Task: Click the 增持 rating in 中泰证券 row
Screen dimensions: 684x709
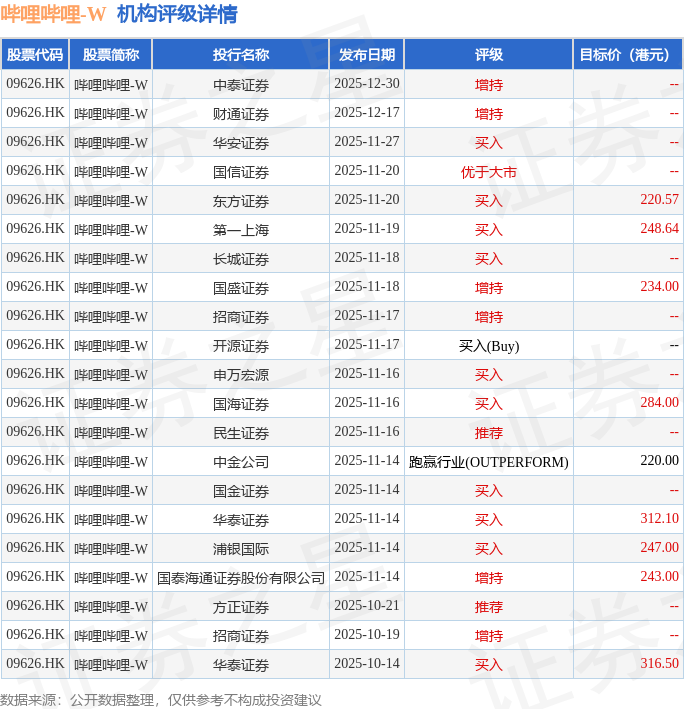Action: 489,85
